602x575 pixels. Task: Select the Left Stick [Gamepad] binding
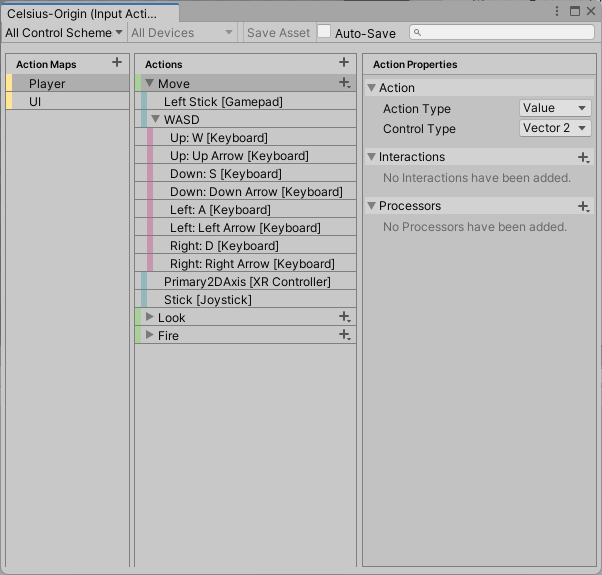pyautogui.click(x=245, y=101)
